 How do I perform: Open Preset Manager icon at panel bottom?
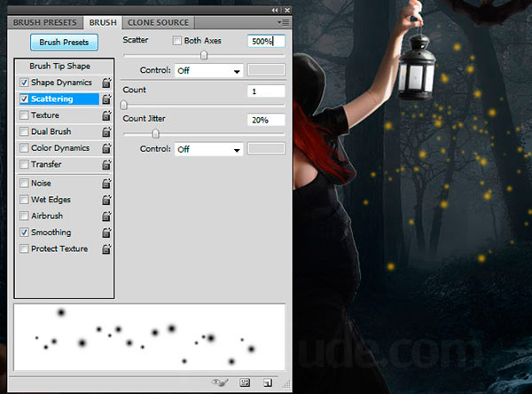coord(245,382)
